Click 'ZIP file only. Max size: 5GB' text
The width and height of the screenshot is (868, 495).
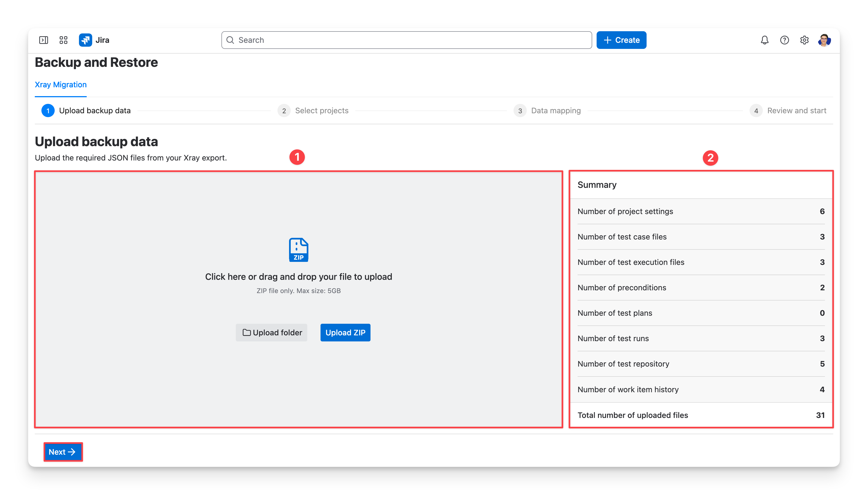pos(298,291)
